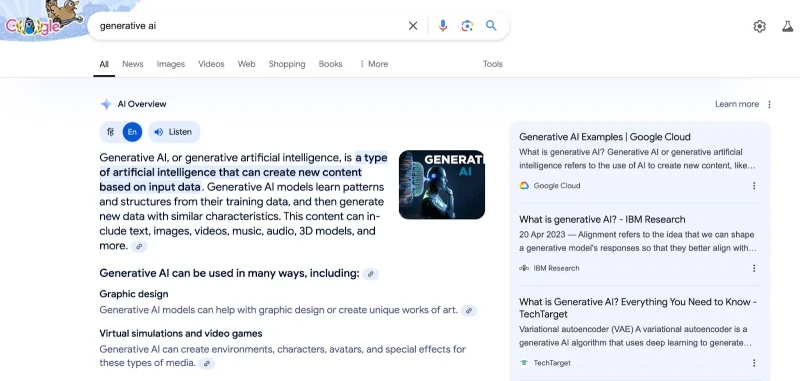
Task: Click the TechTarget favicon
Action: pos(524,363)
